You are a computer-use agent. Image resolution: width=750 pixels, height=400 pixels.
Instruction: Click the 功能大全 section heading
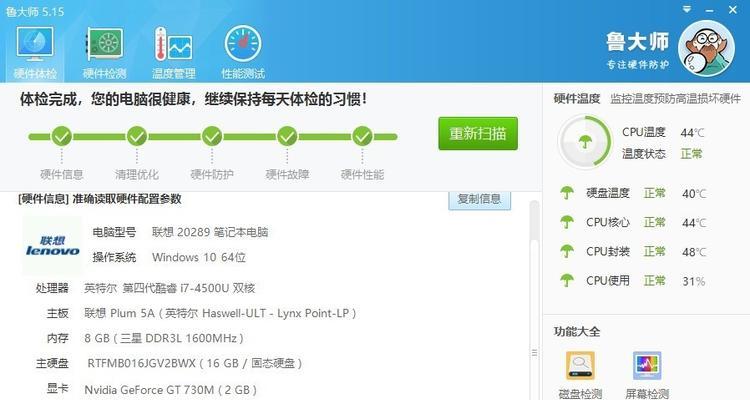click(577, 332)
